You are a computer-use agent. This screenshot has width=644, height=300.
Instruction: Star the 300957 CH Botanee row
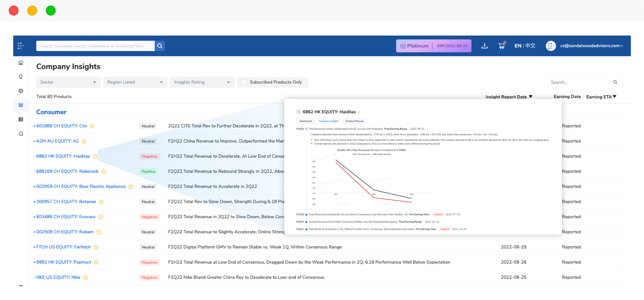coord(101,202)
